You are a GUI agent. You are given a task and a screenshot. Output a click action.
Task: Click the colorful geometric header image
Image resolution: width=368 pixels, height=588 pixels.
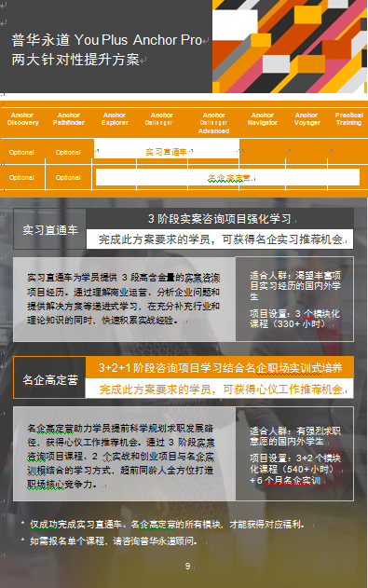(290, 46)
